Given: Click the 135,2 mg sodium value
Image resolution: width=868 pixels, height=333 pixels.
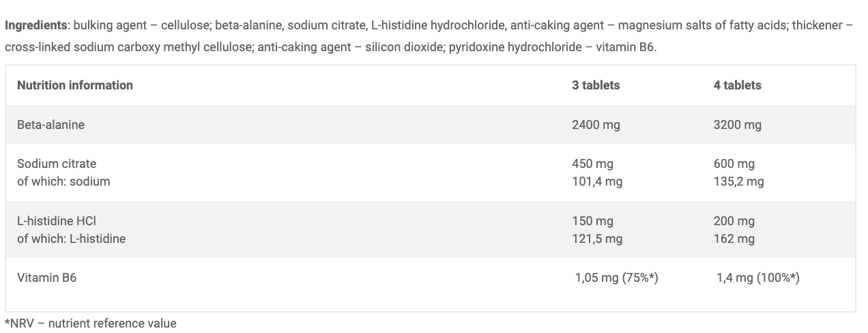Looking at the screenshot, I should tap(738, 182).
